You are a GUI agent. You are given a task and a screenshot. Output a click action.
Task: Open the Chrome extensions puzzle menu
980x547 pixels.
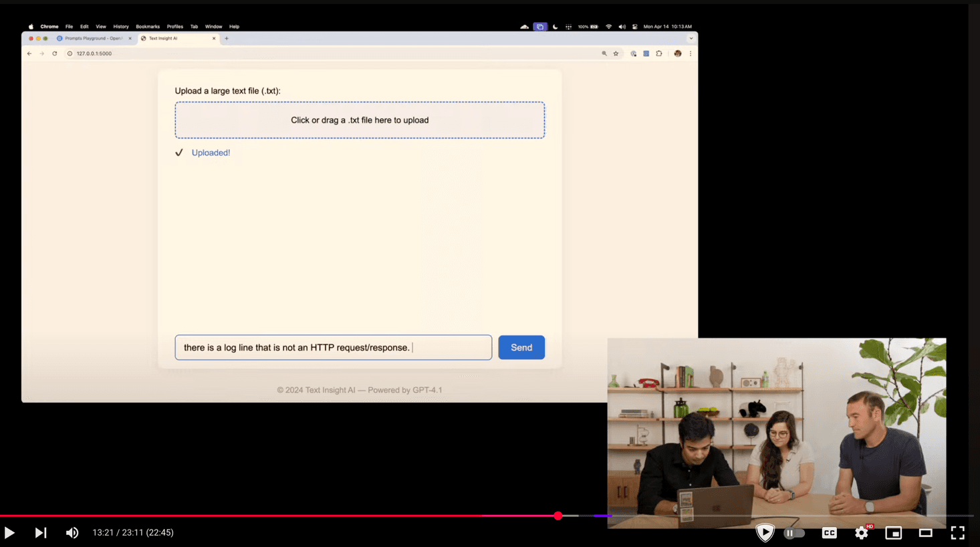[x=659, y=53]
